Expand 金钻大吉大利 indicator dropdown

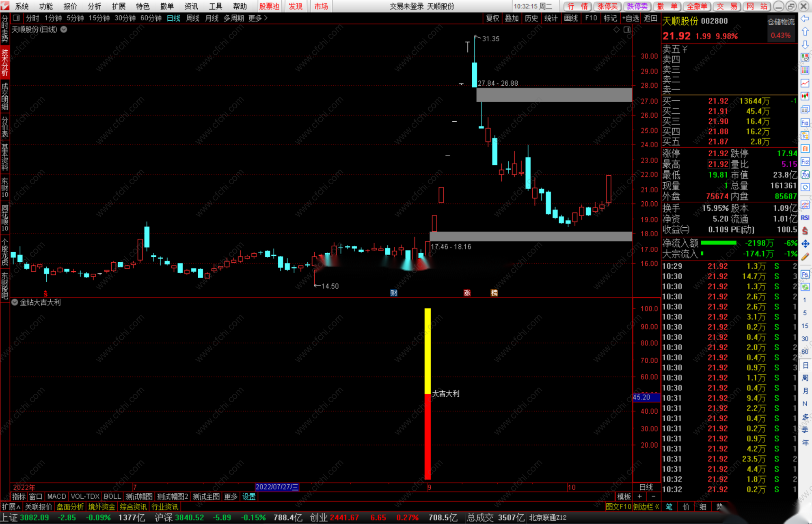15,302
